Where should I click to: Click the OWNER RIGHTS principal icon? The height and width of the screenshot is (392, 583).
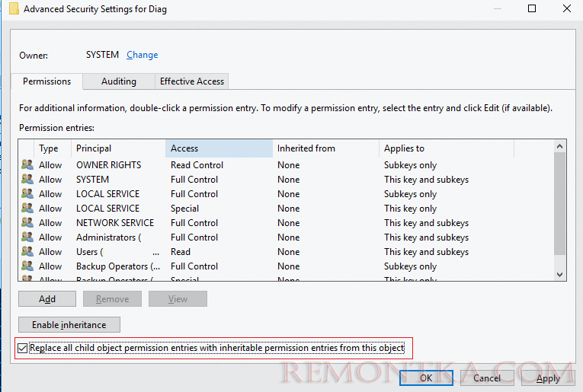pos(27,164)
